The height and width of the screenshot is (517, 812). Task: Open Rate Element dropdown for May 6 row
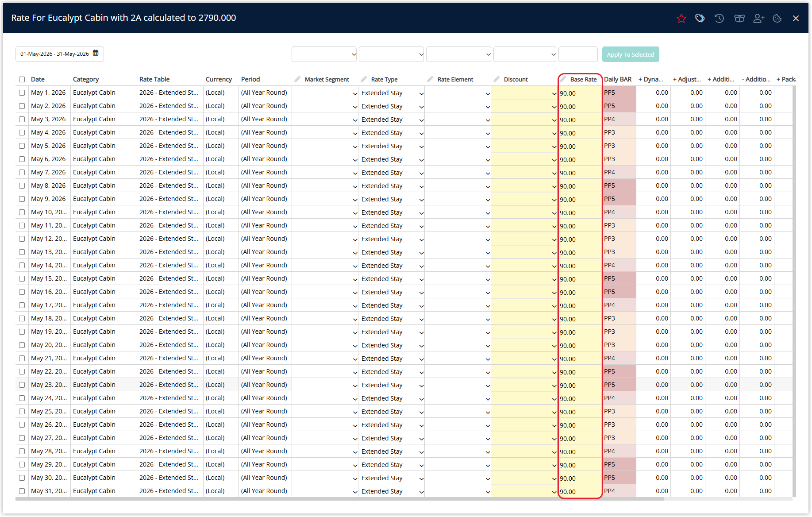click(x=458, y=159)
